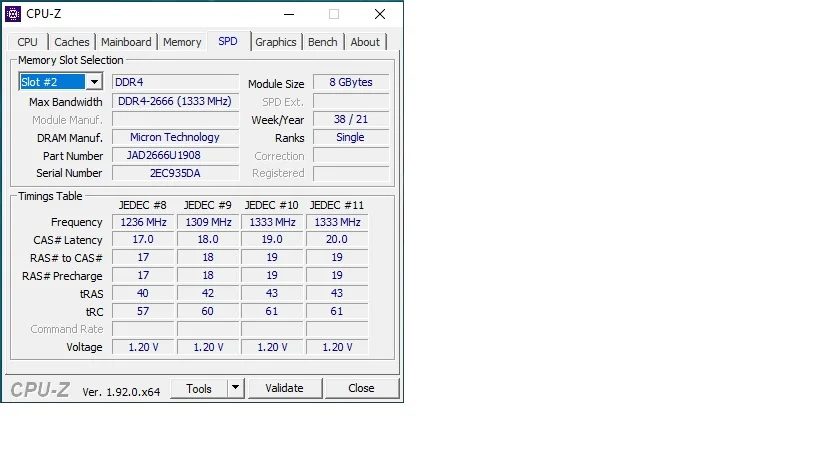
Task: Click the JEDEC #8 column header
Action: pyautogui.click(x=143, y=205)
